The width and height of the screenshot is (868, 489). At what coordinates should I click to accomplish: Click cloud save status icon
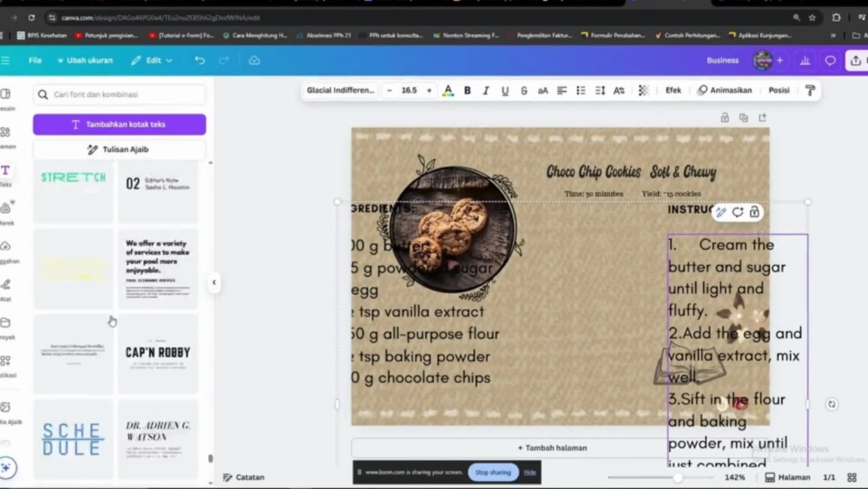coord(254,60)
